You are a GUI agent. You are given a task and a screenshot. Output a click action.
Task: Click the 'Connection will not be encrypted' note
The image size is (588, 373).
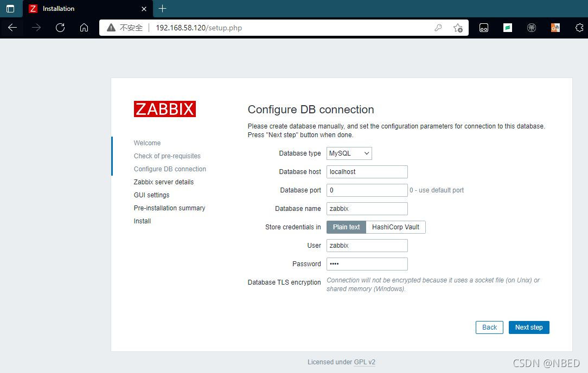[433, 285]
